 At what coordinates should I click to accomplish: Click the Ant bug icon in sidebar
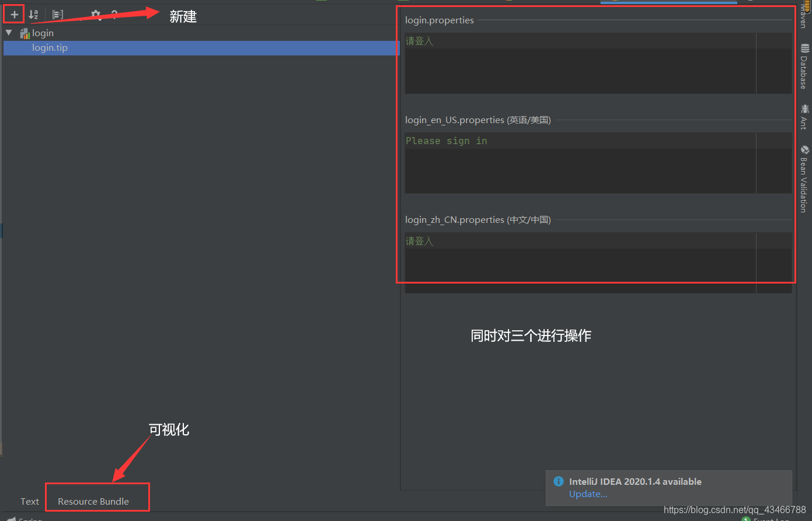coord(804,109)
